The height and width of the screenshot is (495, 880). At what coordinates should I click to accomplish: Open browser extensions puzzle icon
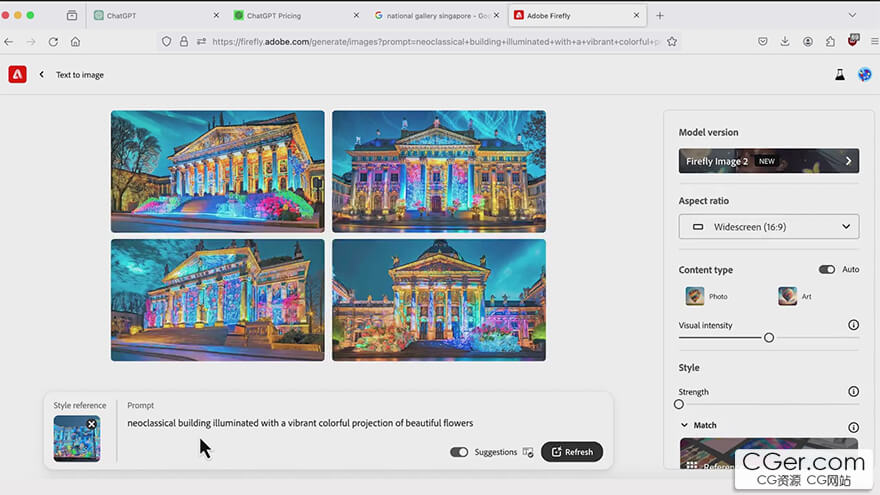tap(830, 42)
